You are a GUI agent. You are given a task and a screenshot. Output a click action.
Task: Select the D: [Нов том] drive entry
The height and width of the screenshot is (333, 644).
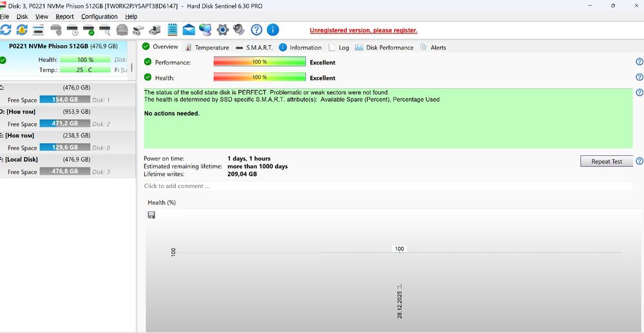click(68, 117)
